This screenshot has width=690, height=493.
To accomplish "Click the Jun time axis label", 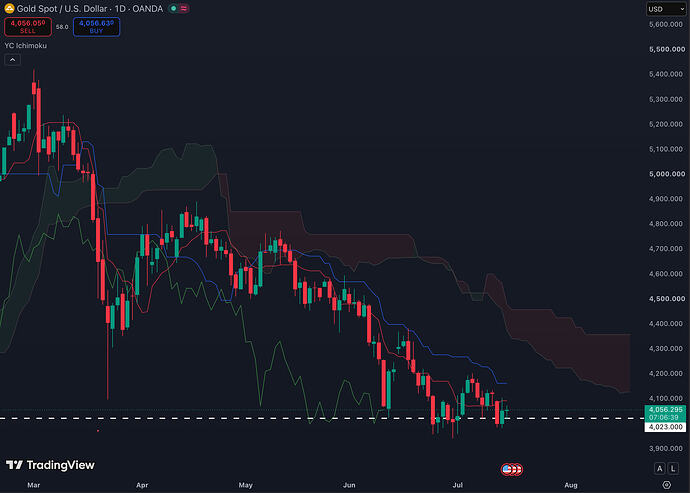I will coord(349,485).
